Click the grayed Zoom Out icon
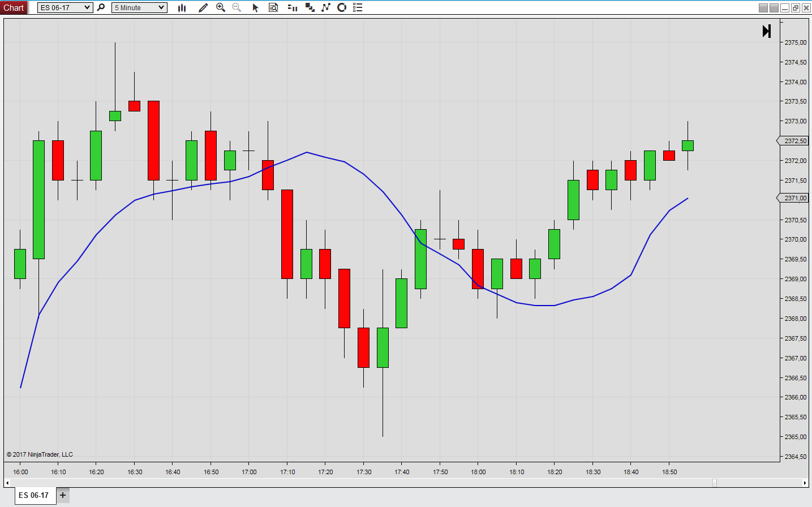Image resolution: width=812 pixels, height=507 pixels. coord(237,7)
